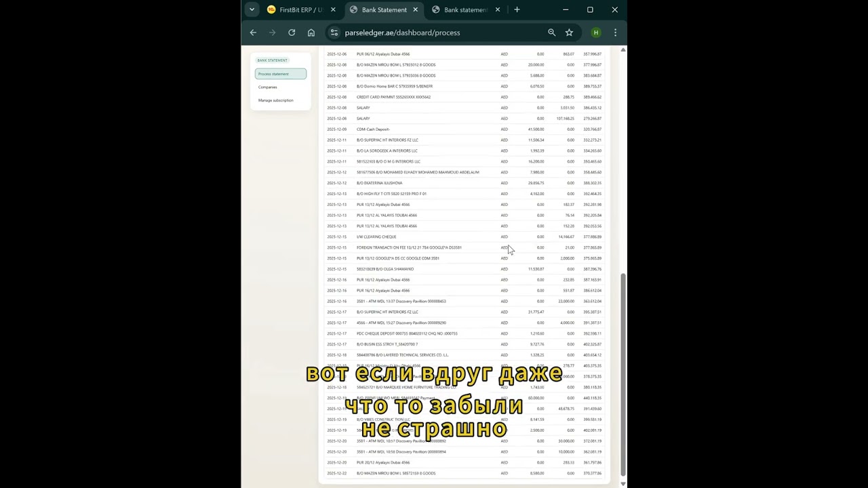
Task: Select the CDM-Cash Deposit row description
Action: (x=373, y=129)
